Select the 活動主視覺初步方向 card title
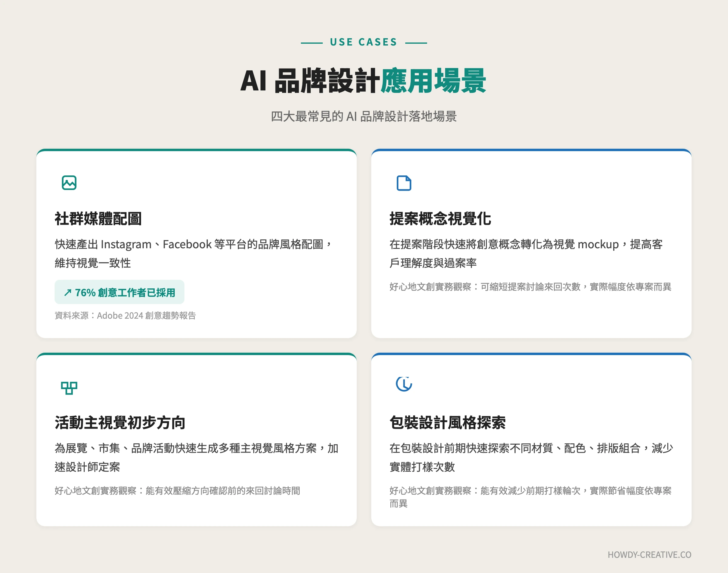728x573 pixels. coord(120,423)
